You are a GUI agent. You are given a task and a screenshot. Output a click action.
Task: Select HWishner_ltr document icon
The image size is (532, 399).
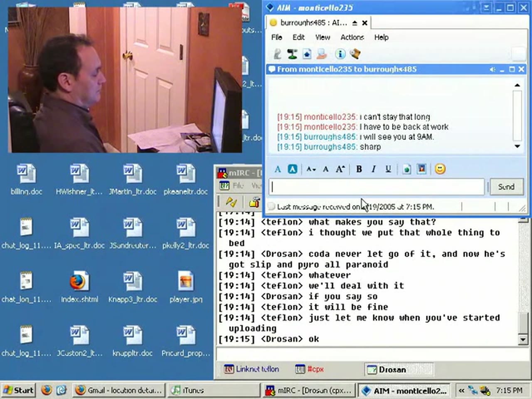(x=79, y=180)
